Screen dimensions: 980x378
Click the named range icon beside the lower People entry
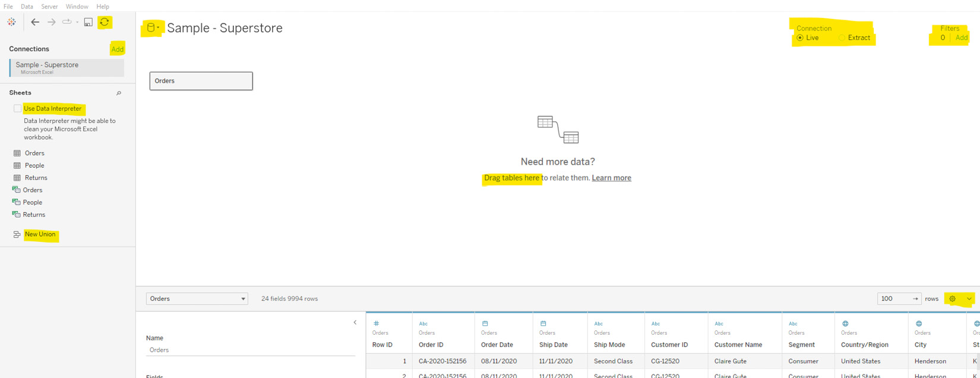tap(16, 202)
